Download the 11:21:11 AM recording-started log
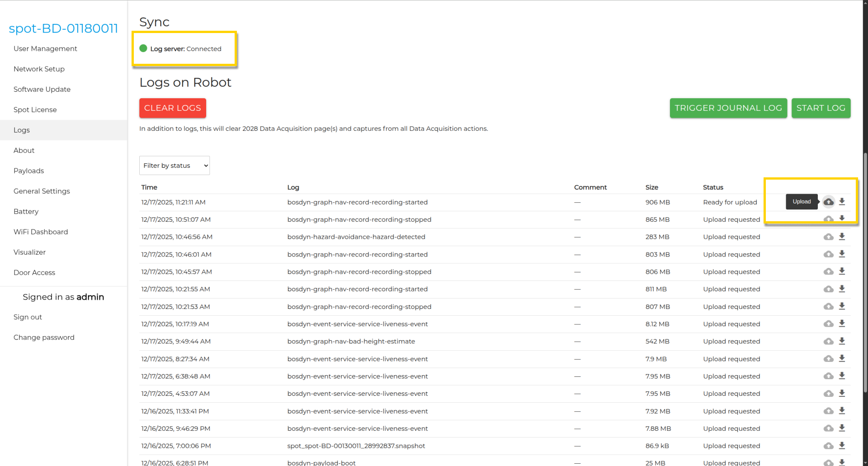Viewport: 868px width, 466px height. (842, 202)
